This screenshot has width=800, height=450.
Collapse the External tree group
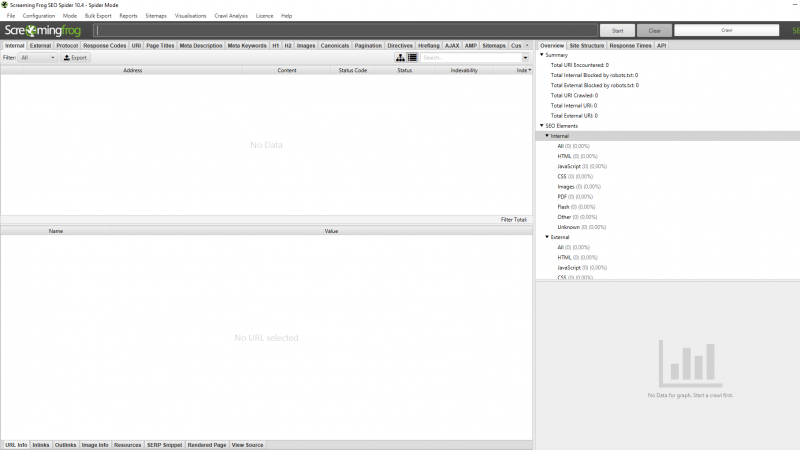(x=546, y=237)
